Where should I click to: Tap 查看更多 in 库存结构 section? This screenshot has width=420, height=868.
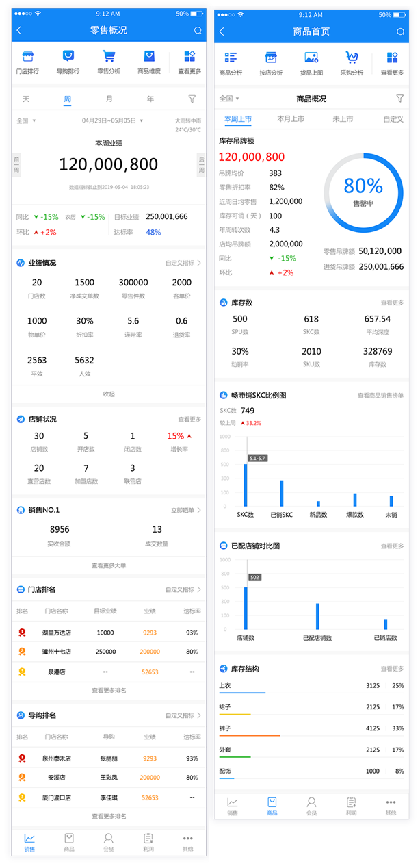(393, 669)
